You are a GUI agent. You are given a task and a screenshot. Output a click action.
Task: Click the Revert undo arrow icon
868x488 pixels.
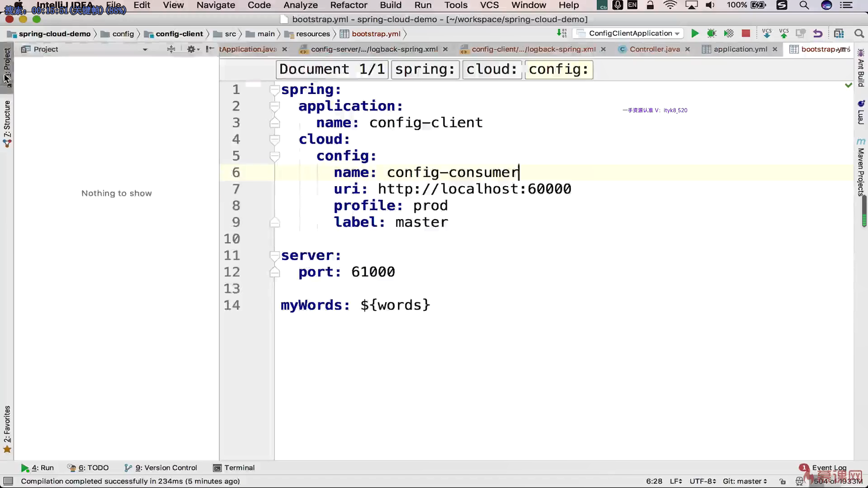tap(818, 33)
